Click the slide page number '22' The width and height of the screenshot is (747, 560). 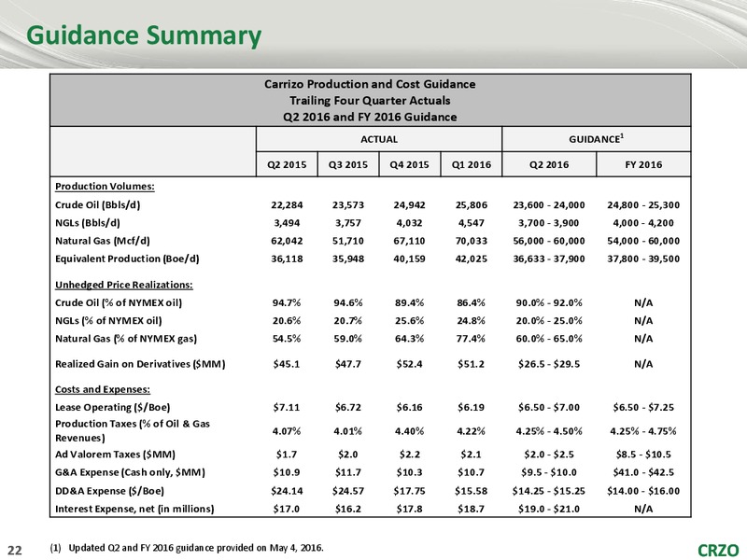coord(15,551)
